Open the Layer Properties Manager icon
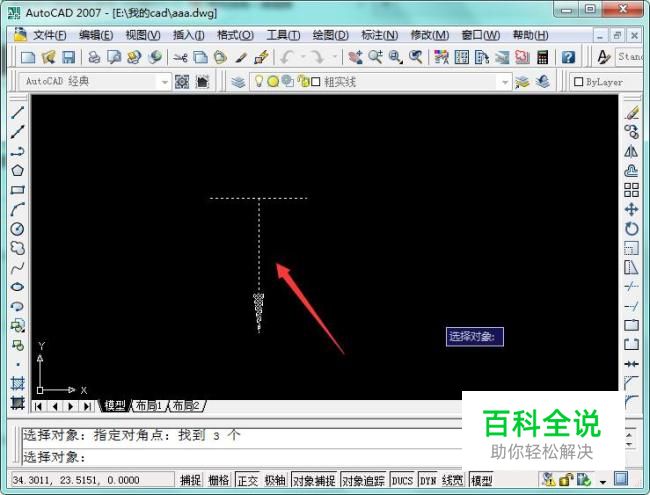Viewport: 650px width, 495px height. pyautogui.click(x=238, y=82)
